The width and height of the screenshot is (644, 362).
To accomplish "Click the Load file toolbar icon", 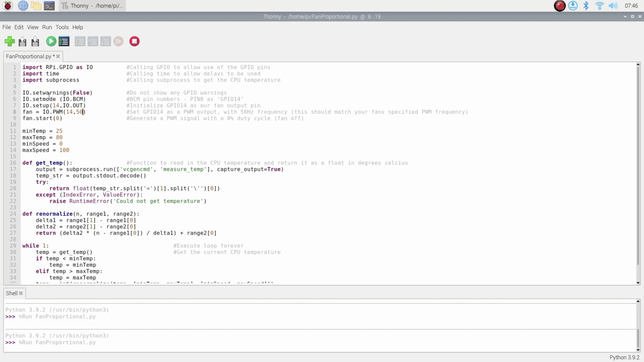I will pos(22,41).
